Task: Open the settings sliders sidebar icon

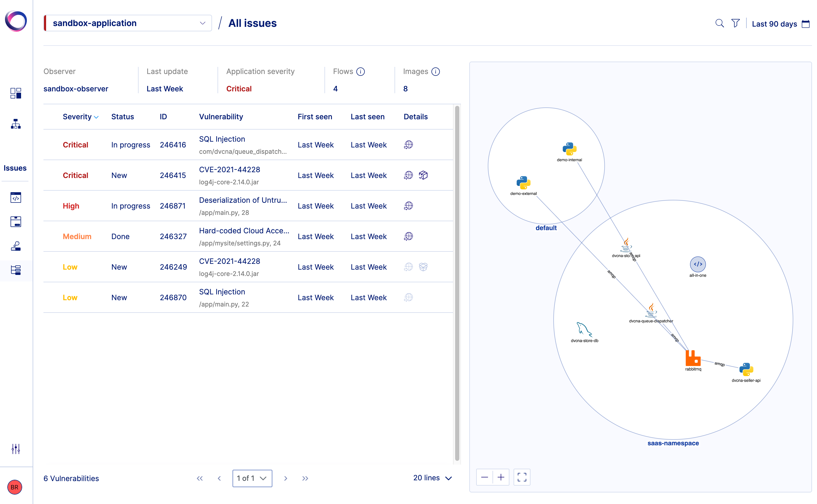Action: [x=16, y=449]
